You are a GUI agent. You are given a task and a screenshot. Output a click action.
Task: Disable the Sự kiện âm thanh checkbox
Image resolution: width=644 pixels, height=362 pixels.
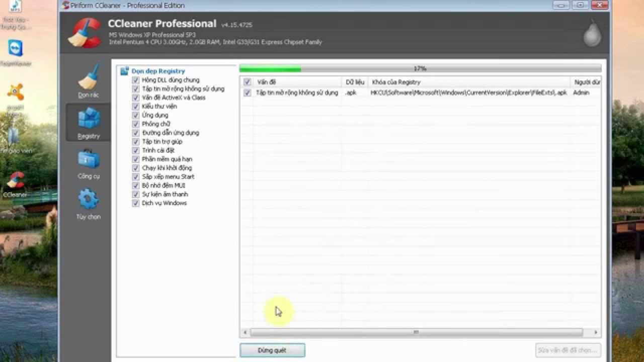coord(135,195)
